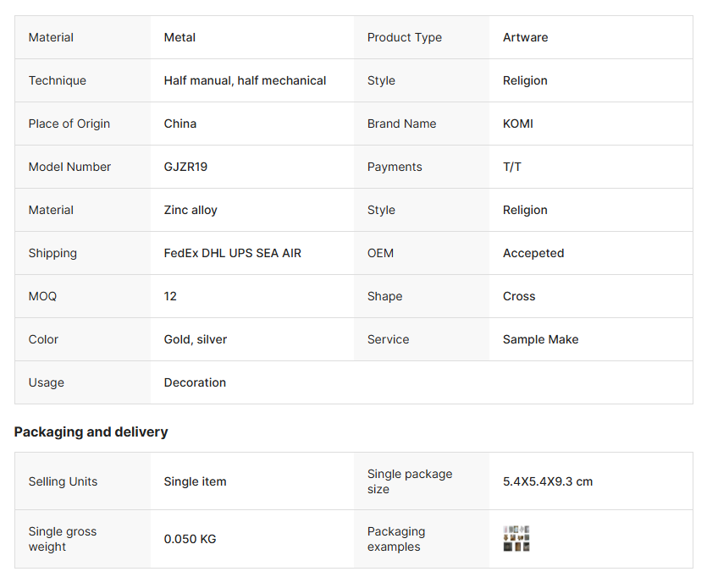
Task: Click the 'Place of Origin' label
Action: pyautogui.click(x=69, y=124)
